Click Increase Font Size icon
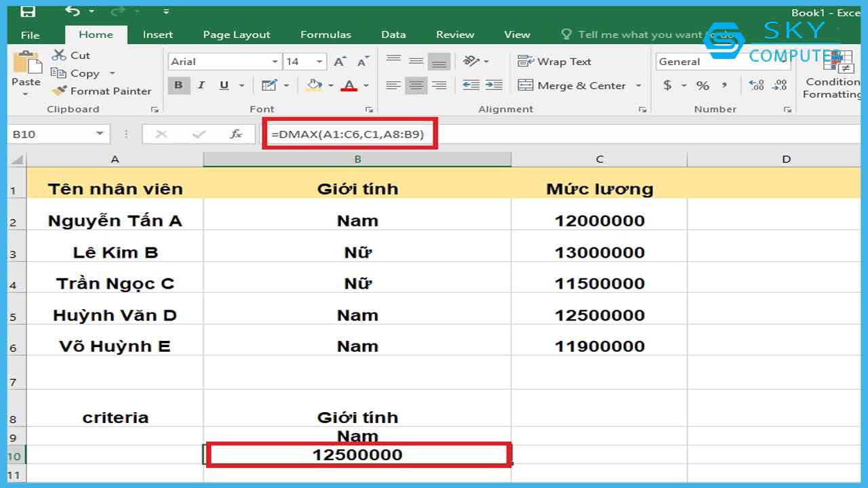The image size is (868, 488). pyautogui.click(x=340, y=62)
